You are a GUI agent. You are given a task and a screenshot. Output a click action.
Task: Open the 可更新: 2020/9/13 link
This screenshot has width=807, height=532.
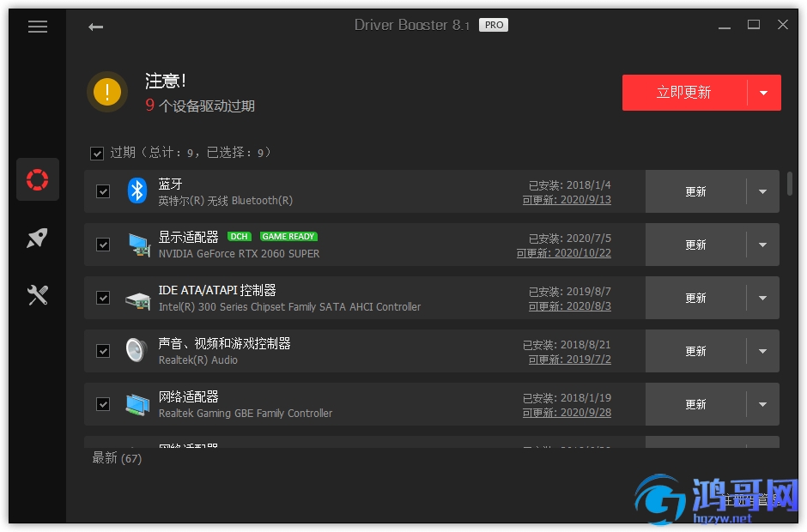(567, 200)
